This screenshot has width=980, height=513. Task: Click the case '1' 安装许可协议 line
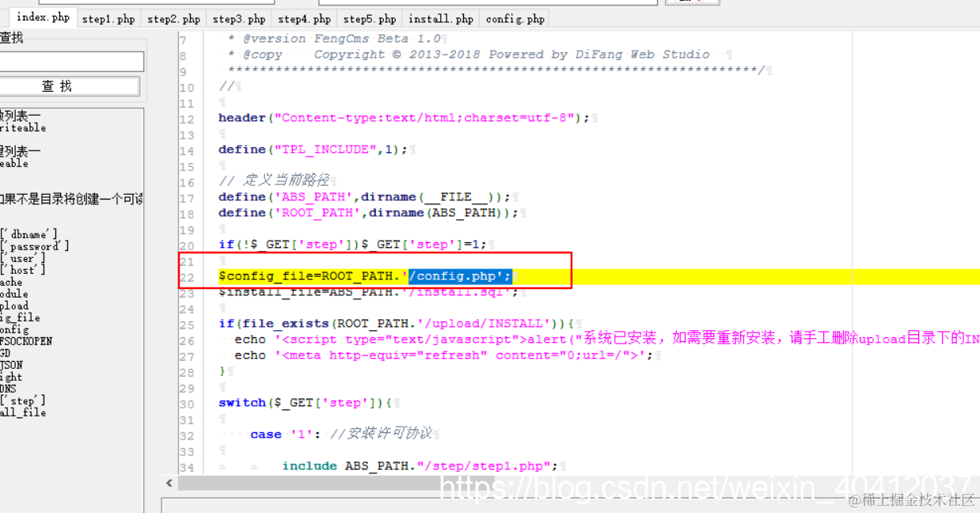(341, 434)
